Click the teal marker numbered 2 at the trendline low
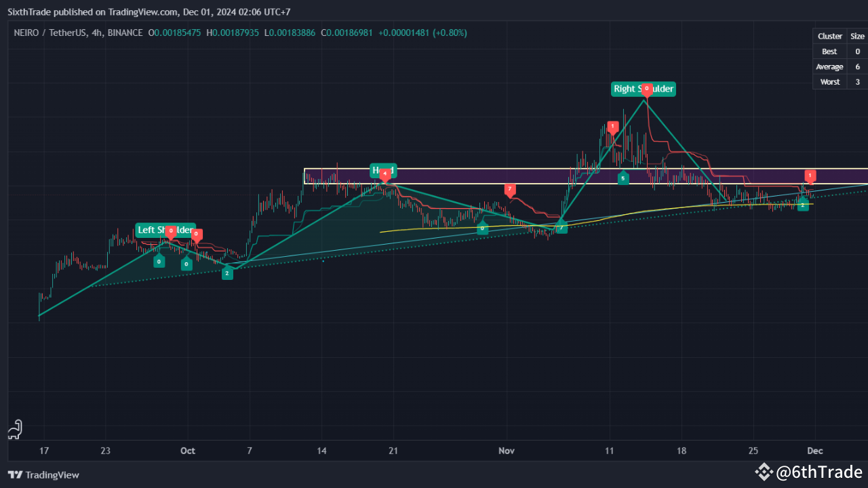Screen dimensions: 868x488 tap(228, 272)
